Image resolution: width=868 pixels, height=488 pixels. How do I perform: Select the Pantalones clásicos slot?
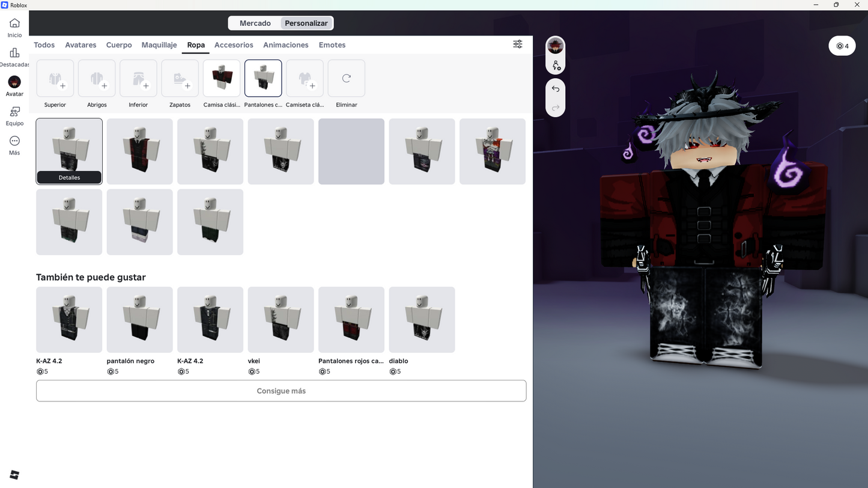coord(263,78)
